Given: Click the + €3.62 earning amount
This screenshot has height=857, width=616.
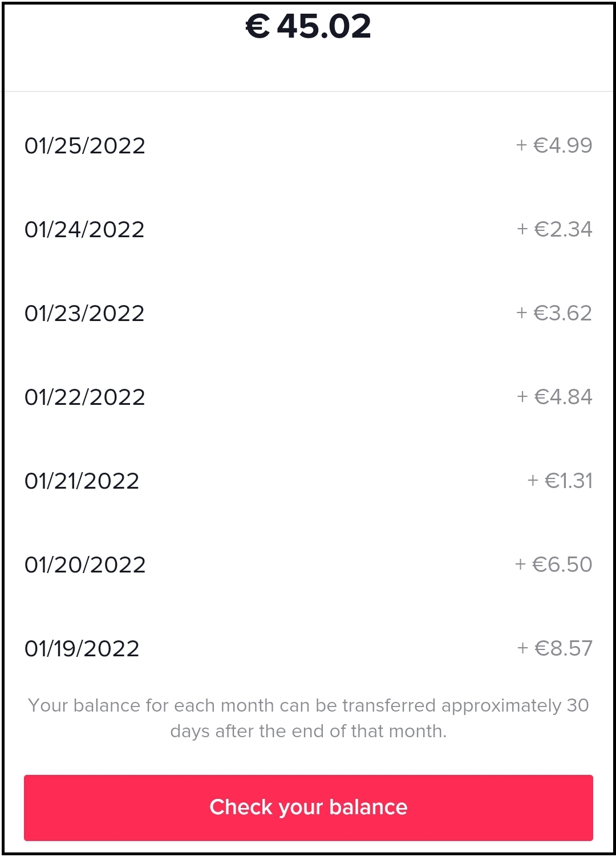Looking at the screenshot, I should 554,313.
